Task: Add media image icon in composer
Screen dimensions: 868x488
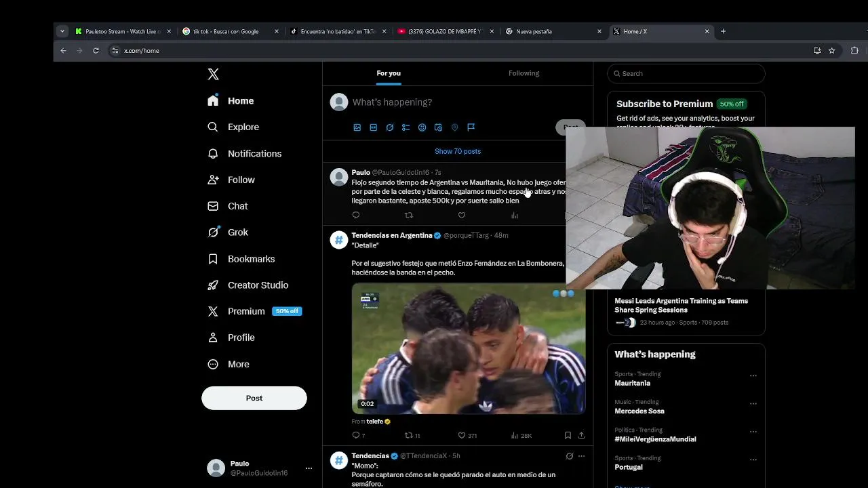Action: pos(357,127)
